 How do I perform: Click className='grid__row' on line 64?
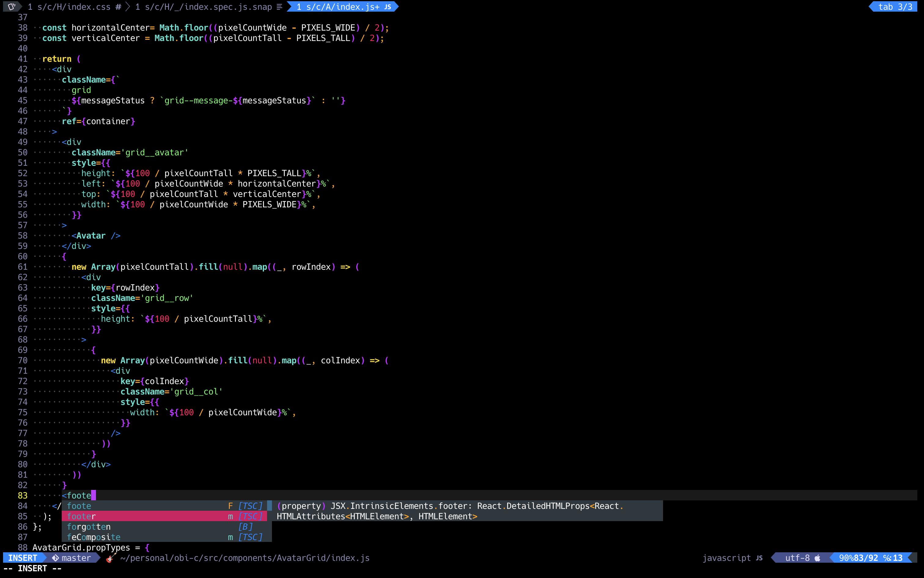[x=142, y=298]
